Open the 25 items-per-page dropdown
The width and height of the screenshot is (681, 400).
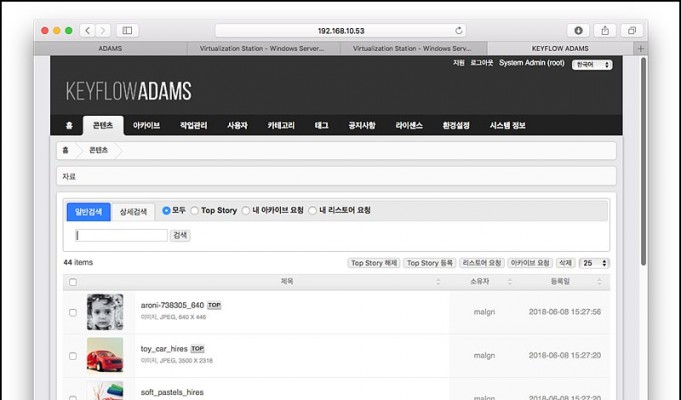(x=595, y=263)
